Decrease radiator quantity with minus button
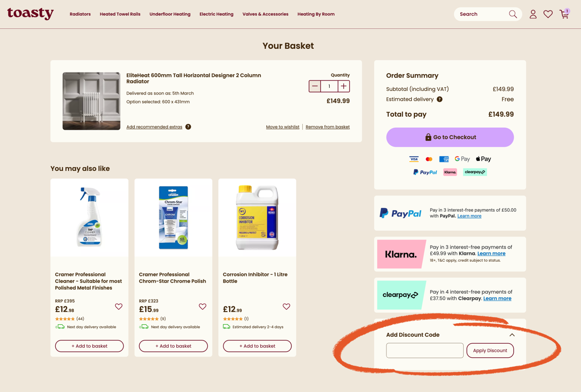 pyautogui.click(x=315, y=86)
